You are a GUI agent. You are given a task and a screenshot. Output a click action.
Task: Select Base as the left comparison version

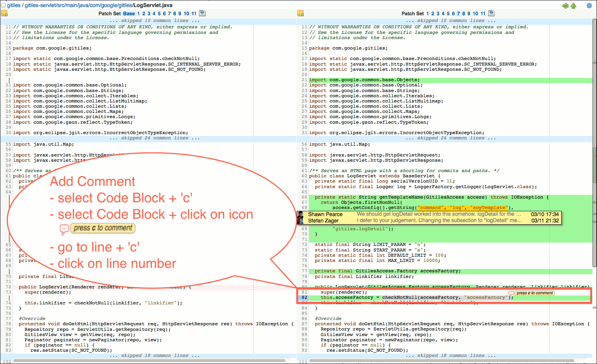129,13
